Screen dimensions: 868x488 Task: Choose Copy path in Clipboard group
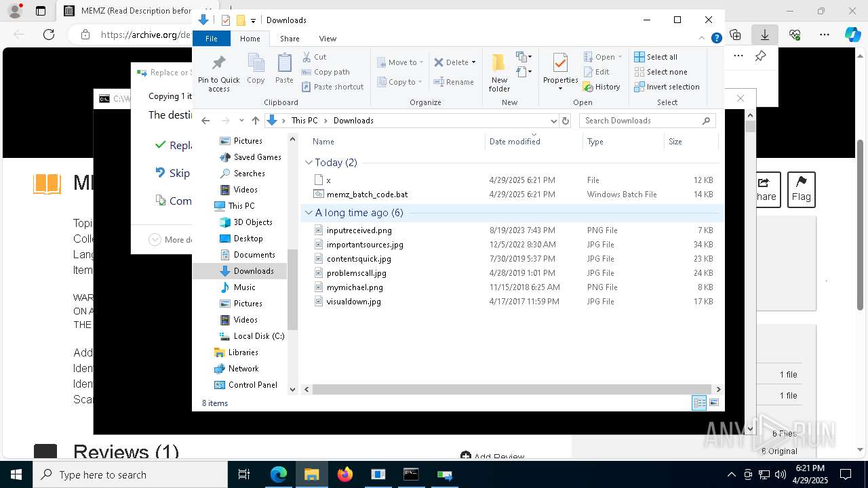[325, 72]
